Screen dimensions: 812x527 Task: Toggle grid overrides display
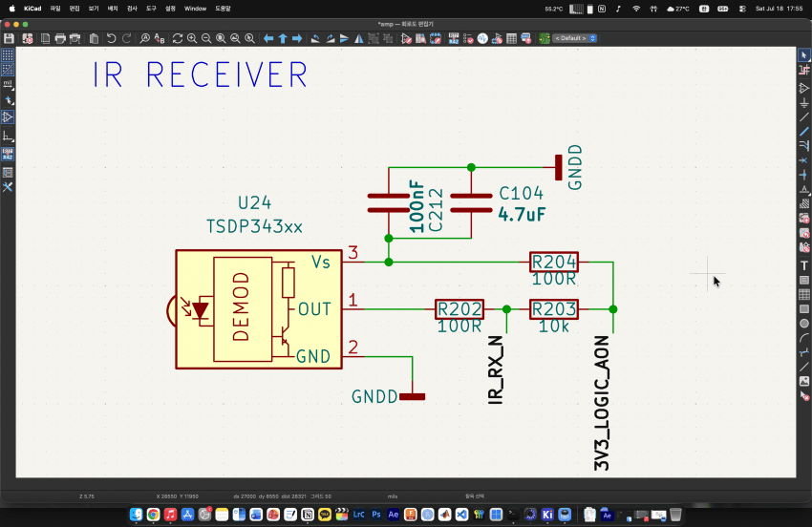tap(8, 70)
